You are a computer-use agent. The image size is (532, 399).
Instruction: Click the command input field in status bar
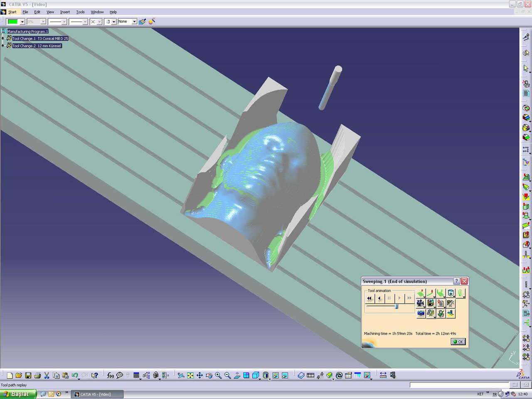460,385
